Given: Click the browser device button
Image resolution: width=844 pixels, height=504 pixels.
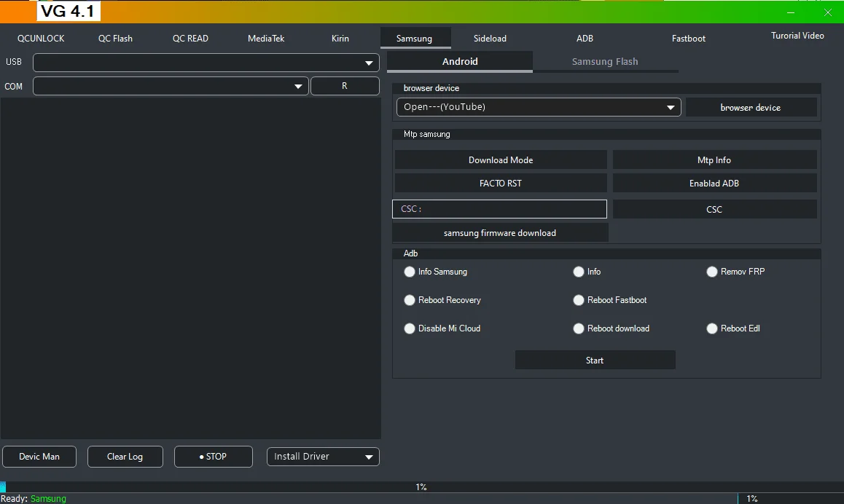Looking at the screenshot, I should [x=751, y=107].
